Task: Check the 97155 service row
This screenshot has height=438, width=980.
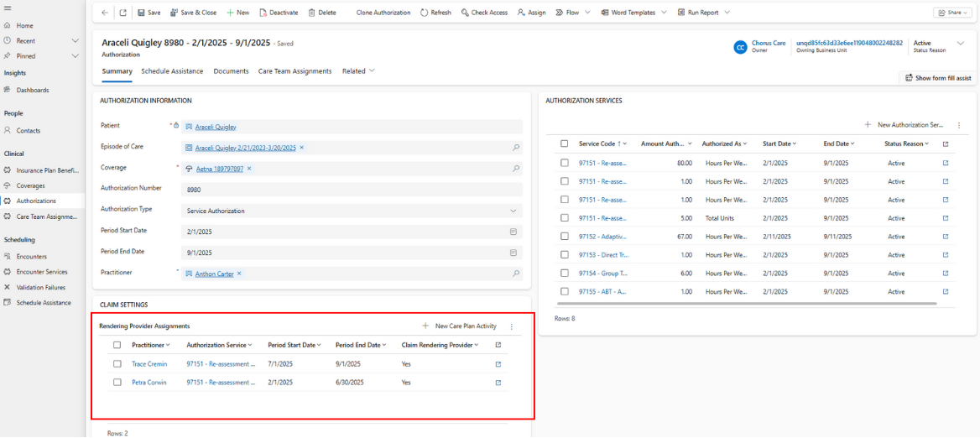Action: [x=565, y=292]
